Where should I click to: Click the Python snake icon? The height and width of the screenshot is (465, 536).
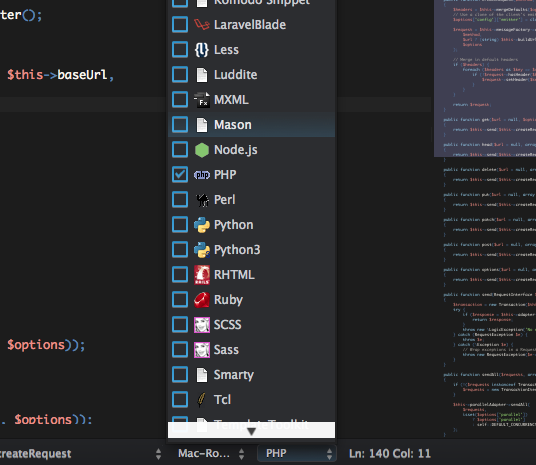point(202,225)
